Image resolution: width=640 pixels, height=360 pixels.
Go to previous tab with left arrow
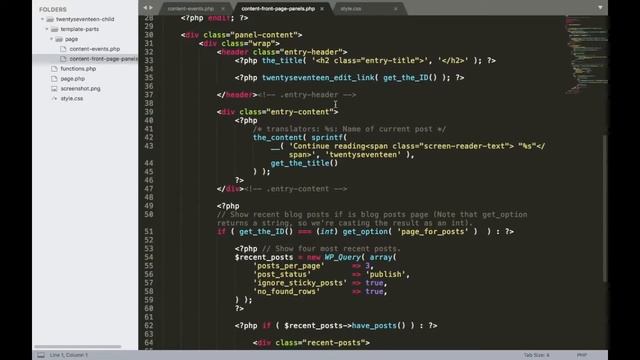tap(145, 8)
